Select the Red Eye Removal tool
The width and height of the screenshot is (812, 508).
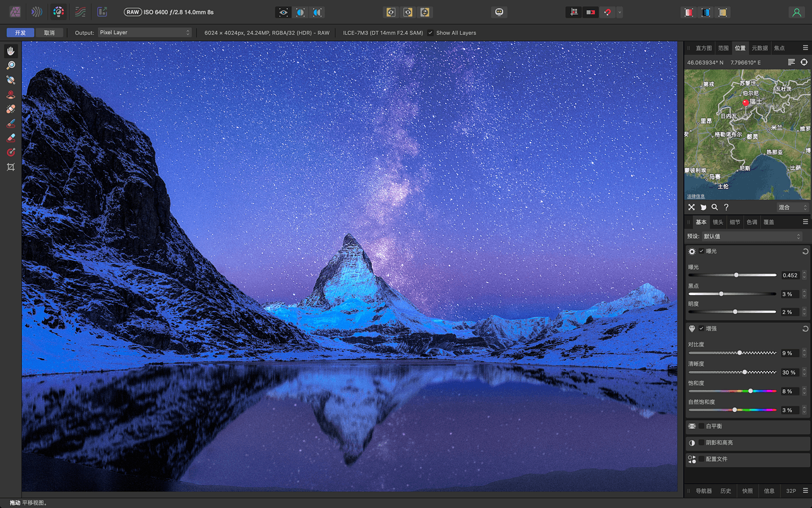pos(11,94)
